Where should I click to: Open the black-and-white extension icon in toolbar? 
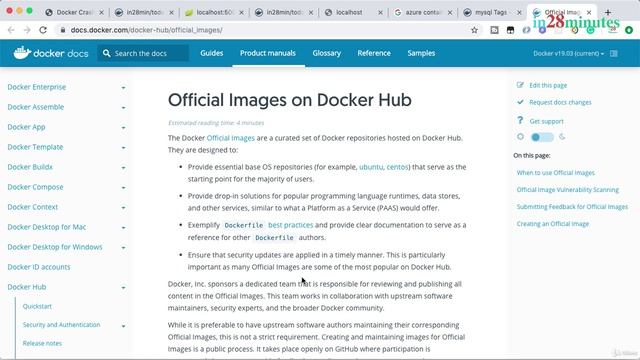510,30
